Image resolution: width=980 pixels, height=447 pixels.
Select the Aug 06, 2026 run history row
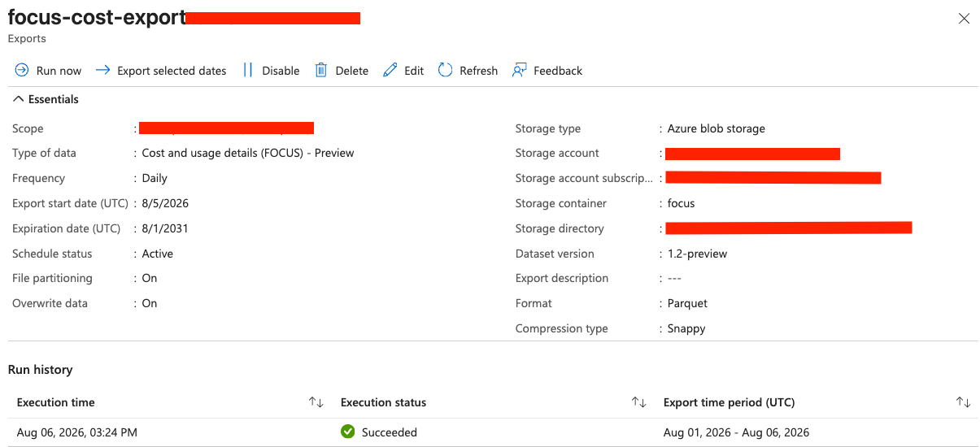pos(493,432)
